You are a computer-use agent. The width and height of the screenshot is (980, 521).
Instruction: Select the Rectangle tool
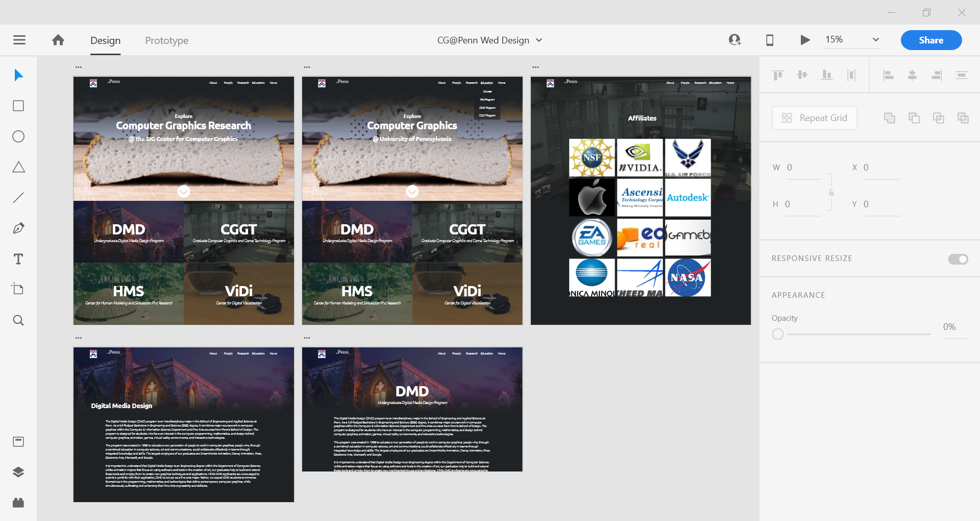(x=18, y=106)
